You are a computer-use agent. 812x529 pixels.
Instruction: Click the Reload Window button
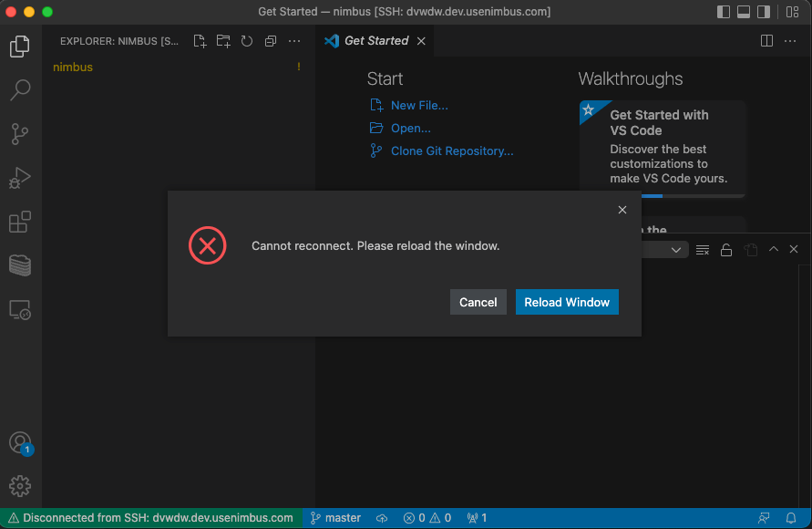click(567, 302)
